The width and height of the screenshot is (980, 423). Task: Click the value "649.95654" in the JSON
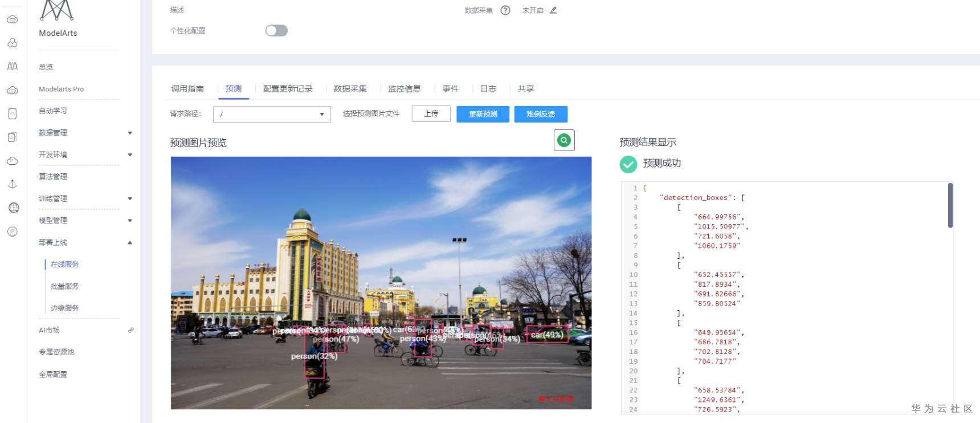[x=717, y=332]
